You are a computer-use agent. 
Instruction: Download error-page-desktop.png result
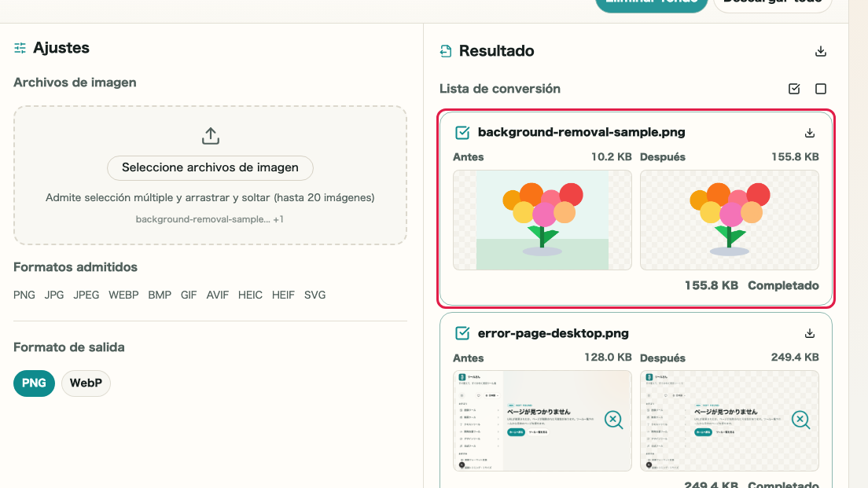pos(809,333)
